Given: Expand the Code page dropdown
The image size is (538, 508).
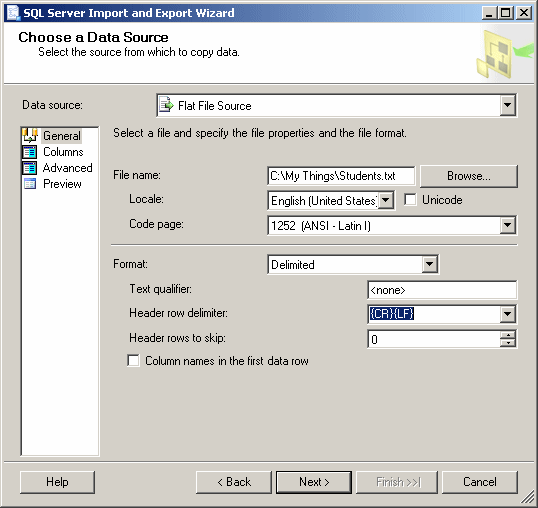Looking at the screenshot, I should (x=507, y=226).
